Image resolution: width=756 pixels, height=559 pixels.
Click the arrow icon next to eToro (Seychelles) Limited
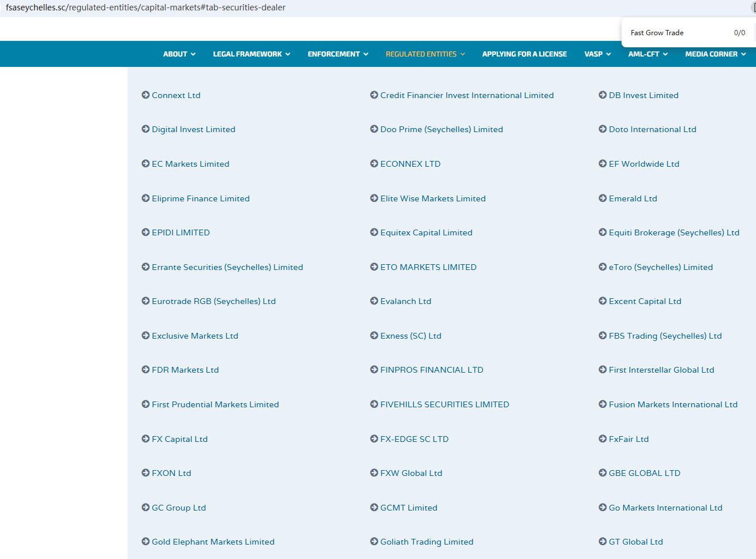pyautogui.click(x=602, y=267)
